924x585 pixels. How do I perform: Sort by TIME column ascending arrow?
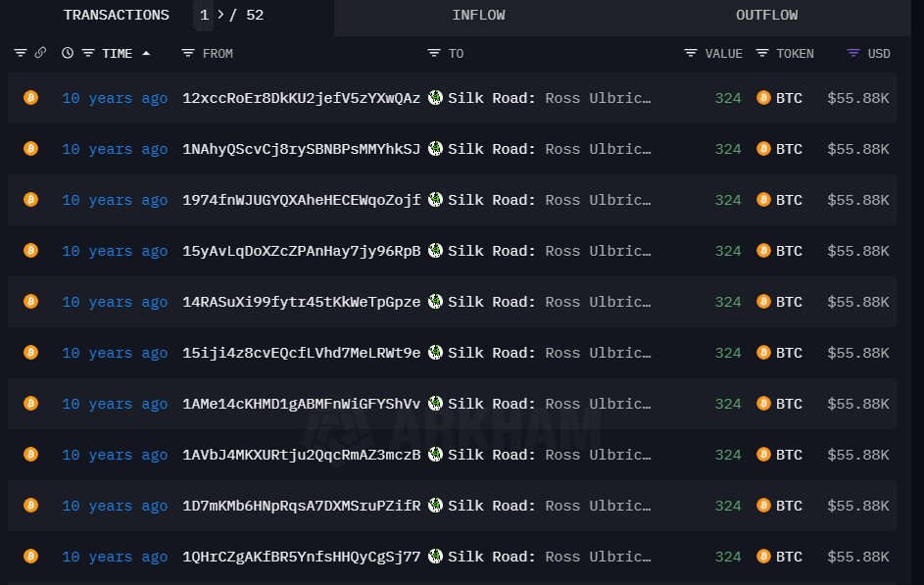pos(147,53)
